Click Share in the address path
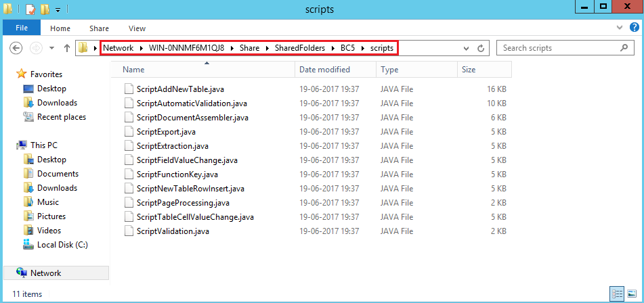 pyautogui.click(x=250, y=48)
